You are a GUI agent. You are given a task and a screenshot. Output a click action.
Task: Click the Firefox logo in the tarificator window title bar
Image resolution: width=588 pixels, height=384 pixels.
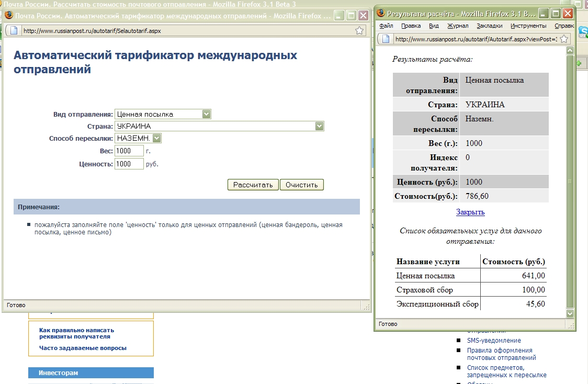pos(9,16)
